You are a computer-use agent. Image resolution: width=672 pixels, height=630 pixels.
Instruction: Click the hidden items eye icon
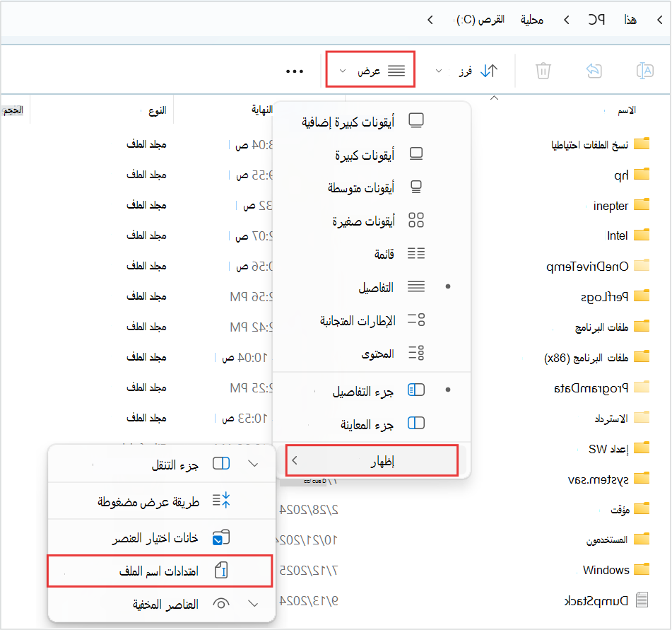coord(221,604)
